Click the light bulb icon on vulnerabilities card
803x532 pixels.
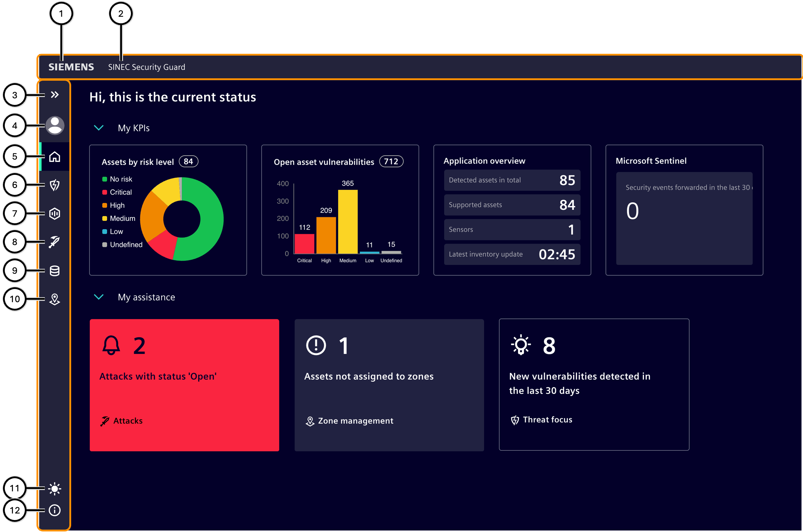(x=520, y=345)
